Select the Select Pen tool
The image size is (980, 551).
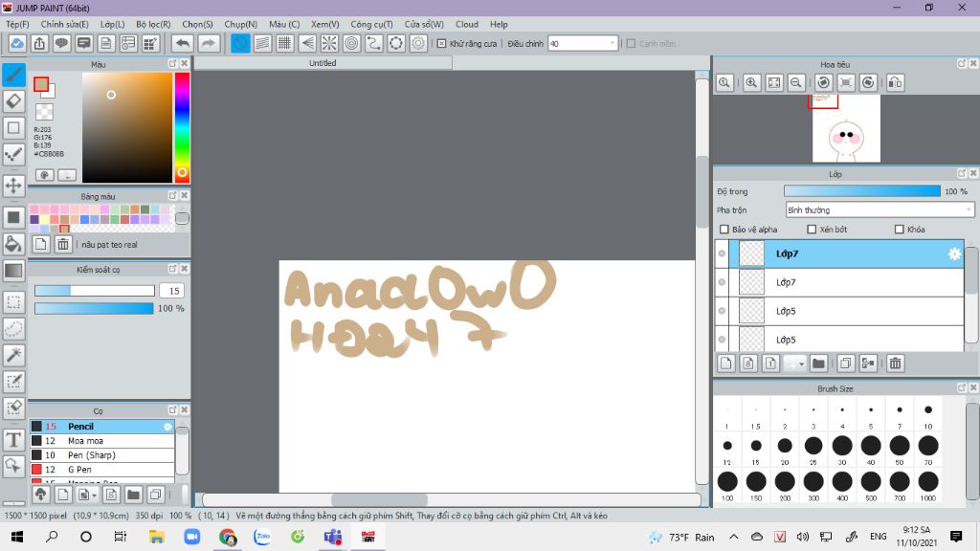(13, 382)
